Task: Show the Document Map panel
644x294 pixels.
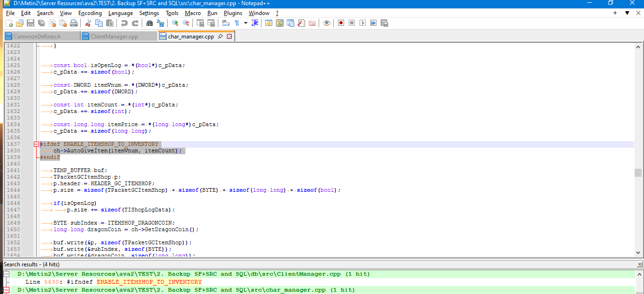Action: pos(279,23)
